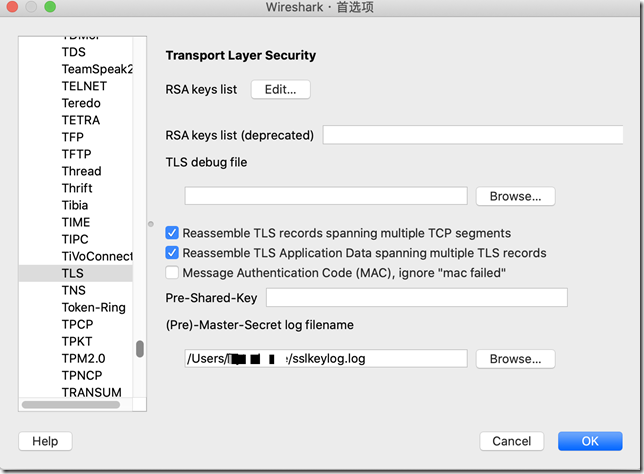Click the green zoom window button

click(50, 7)
